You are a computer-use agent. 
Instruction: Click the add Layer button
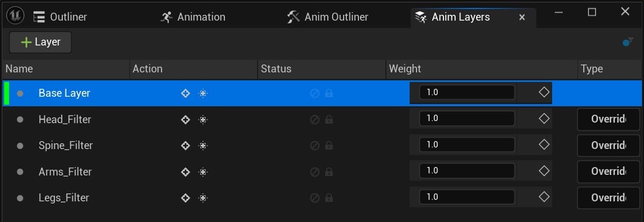[41, 42]
